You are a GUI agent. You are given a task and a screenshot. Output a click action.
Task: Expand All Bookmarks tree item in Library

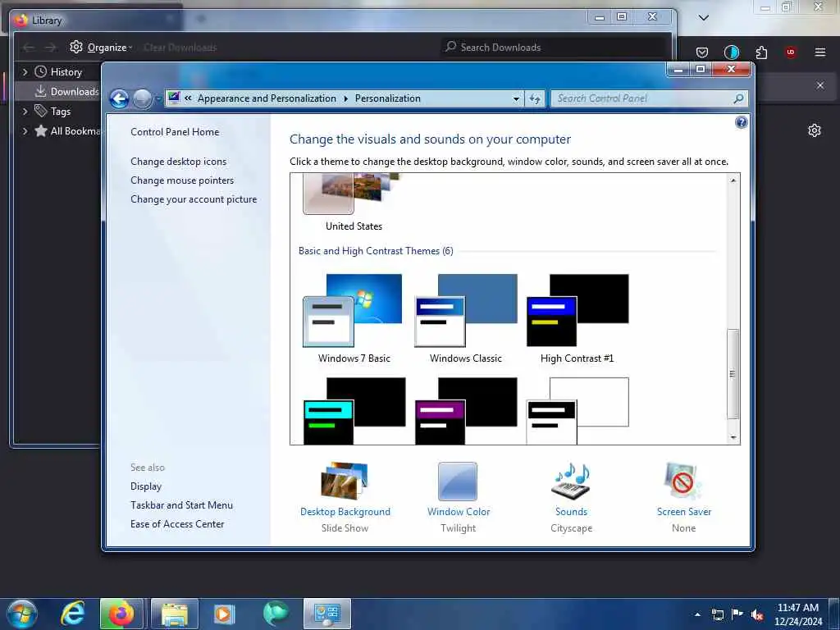[25, 131]
